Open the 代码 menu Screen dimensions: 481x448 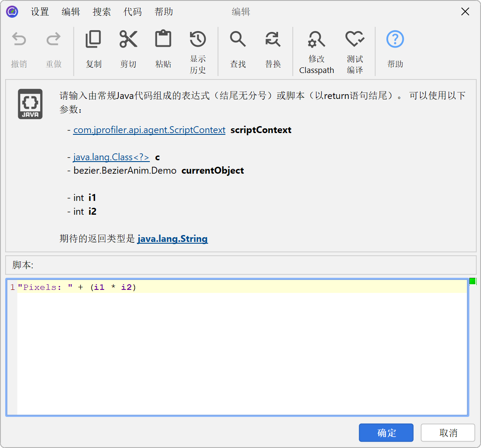tap(133, 12)
